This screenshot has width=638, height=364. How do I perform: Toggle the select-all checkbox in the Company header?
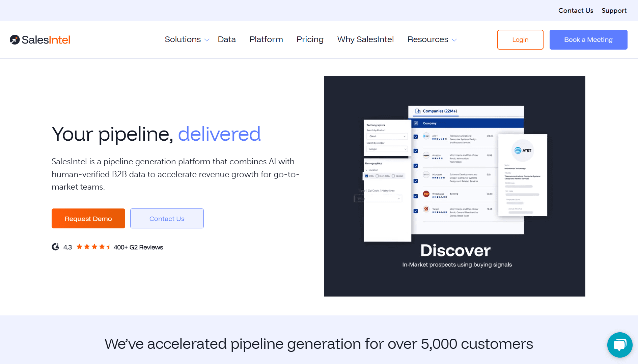click(416, 123)
